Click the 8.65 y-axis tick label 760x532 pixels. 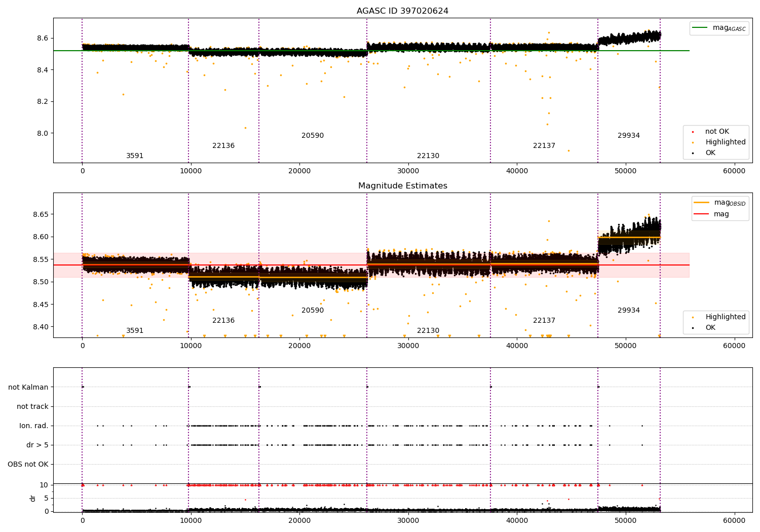[40, 215]
